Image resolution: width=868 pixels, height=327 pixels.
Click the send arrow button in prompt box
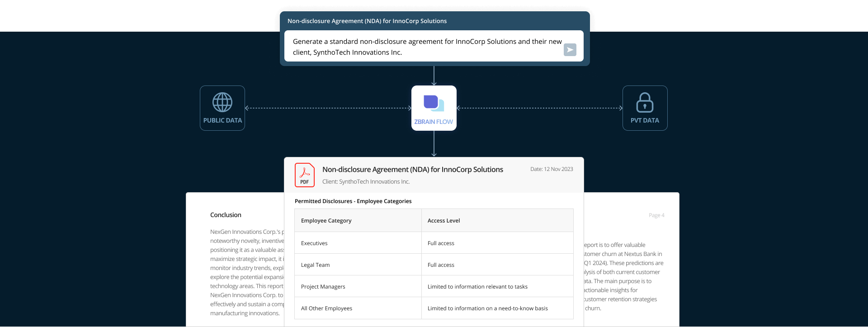[x=570, y=50]
